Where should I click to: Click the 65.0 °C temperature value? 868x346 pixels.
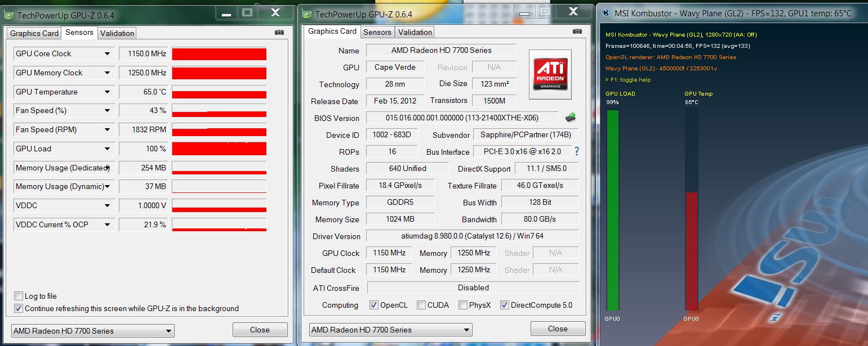(x=143, y=92)
